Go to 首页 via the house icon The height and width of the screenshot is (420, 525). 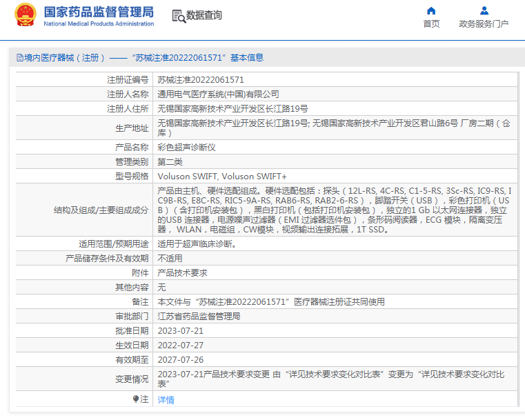(431, 10)
